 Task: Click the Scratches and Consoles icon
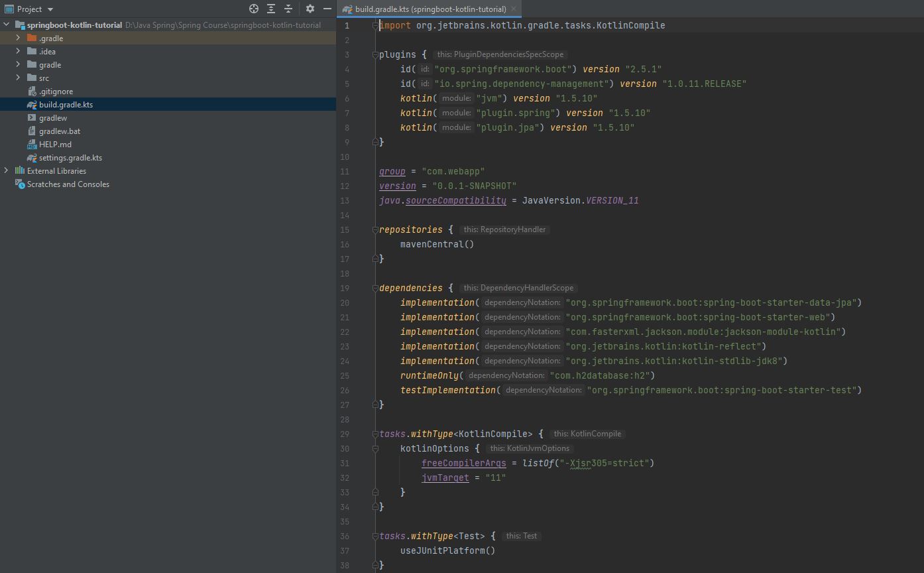click(x=20, y=184)
